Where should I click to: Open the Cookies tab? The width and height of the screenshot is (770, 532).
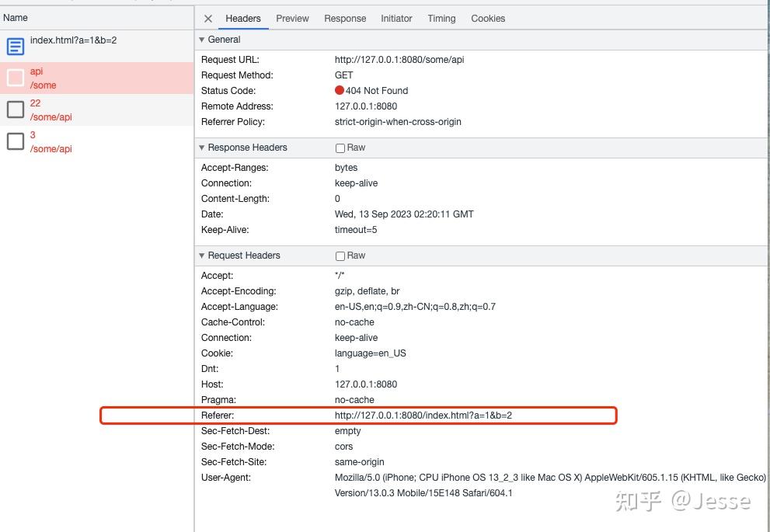coord(488,19)
